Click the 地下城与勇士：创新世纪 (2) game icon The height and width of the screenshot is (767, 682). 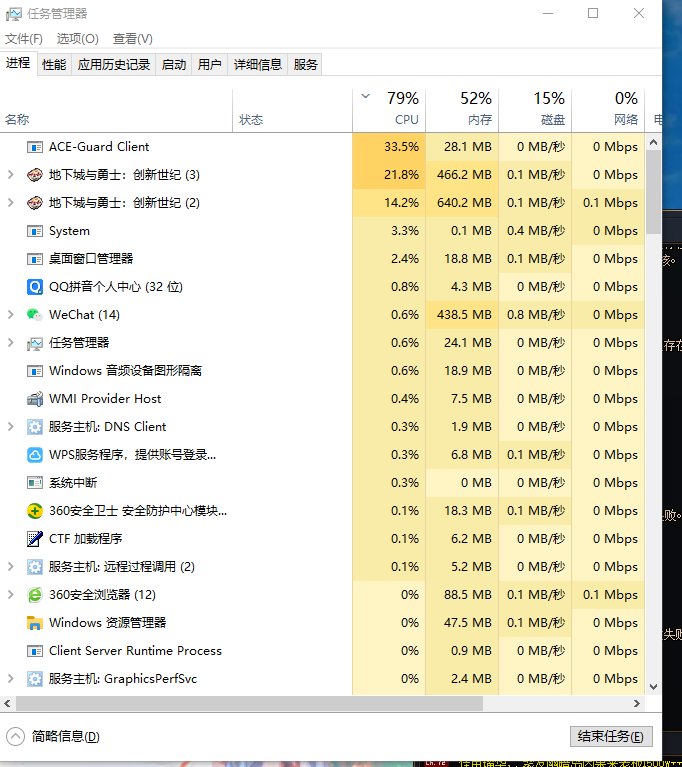coord(35,203)
